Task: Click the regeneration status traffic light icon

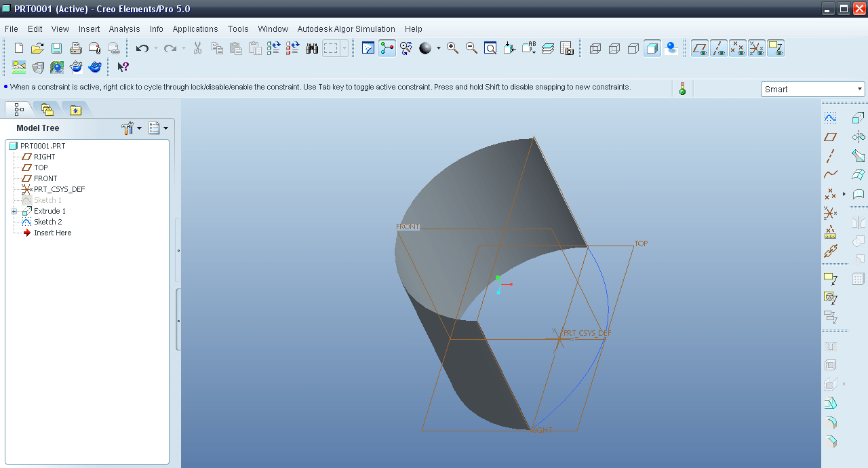Action: pos(682,89)
